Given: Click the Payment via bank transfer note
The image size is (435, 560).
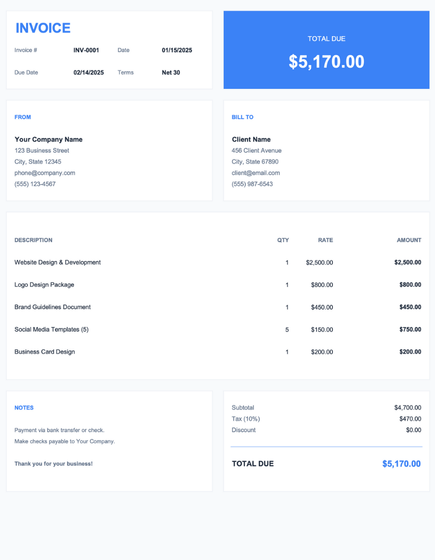Looking at the screenshot, I should click(59, 430).
